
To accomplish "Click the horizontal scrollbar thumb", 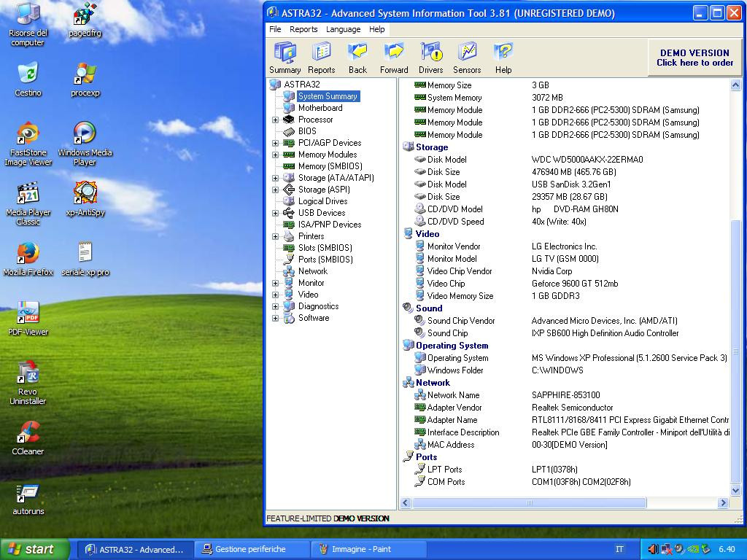I will [529, 502].
